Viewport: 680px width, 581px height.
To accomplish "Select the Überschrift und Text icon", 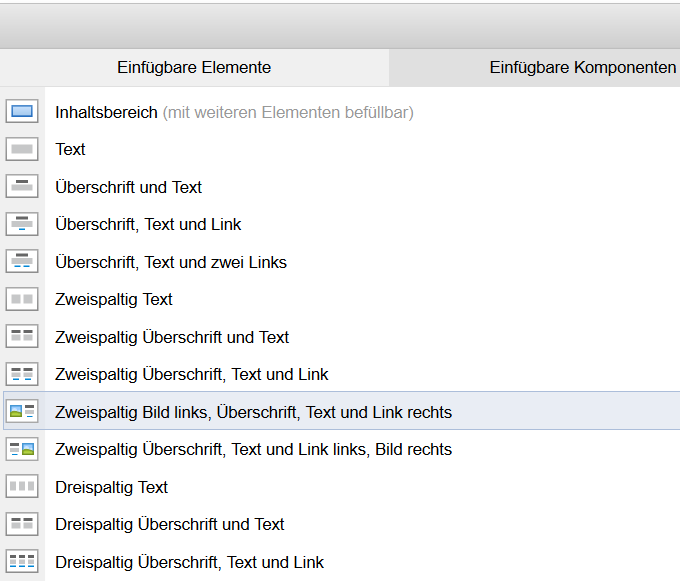I will (22, 187).
